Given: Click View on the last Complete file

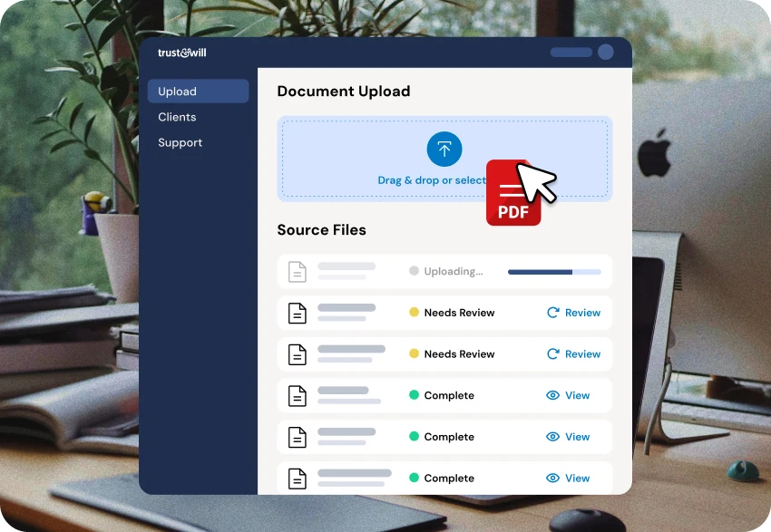Looking at the screenshot, I should pos(578,478).
